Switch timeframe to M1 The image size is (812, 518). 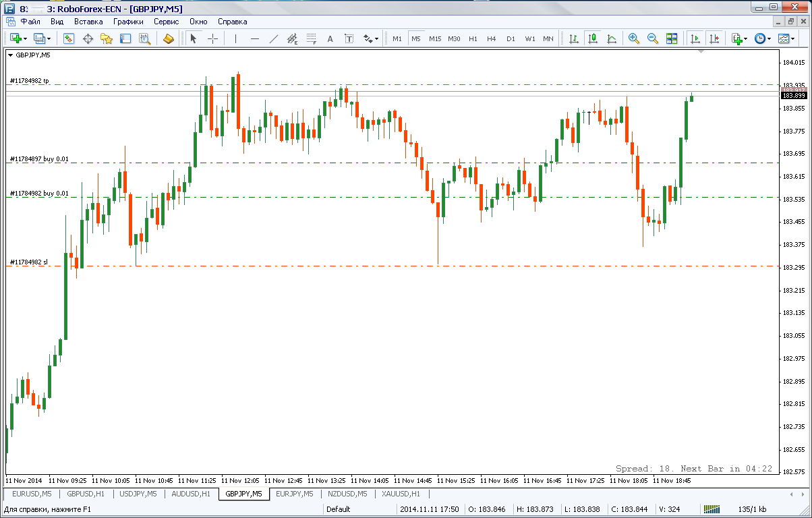tap(397, 38)
